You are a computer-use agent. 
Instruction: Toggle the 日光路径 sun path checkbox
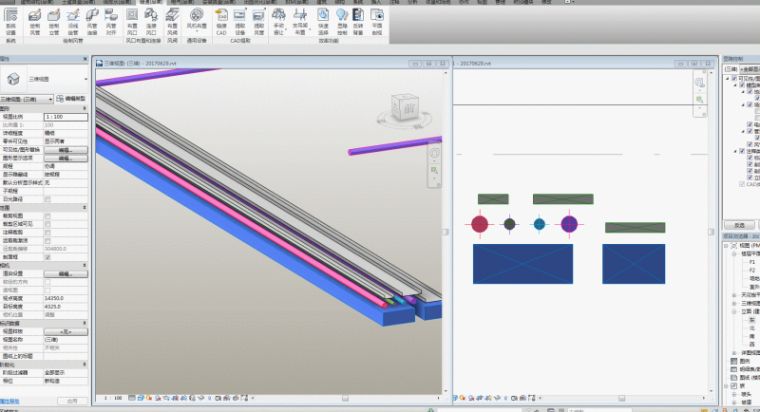48,199
